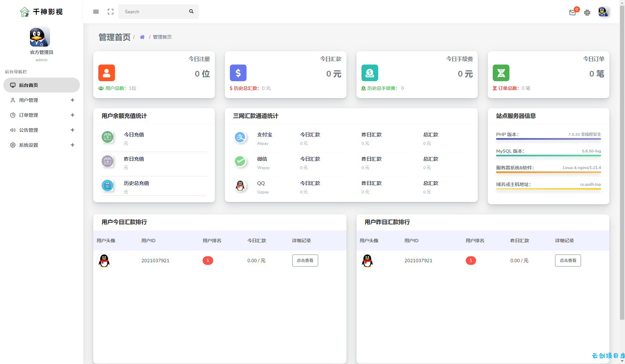625x364 pixels.
Task: Click the hamburger menu toggle icon
Action: (96, 12)
